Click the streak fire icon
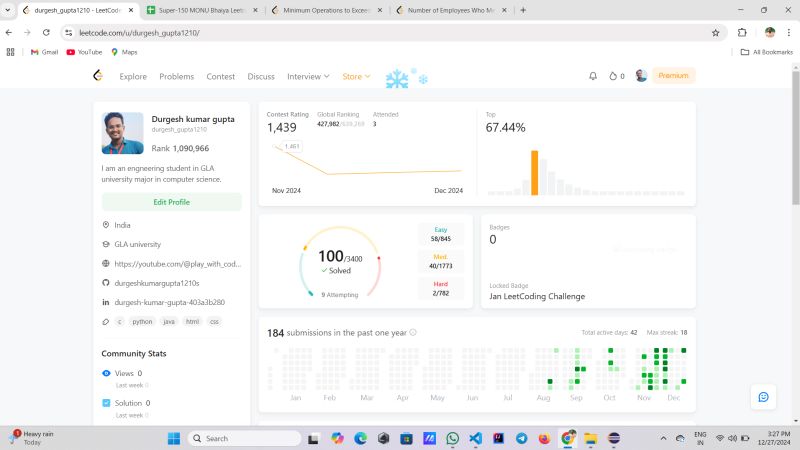 pos(613,76)
